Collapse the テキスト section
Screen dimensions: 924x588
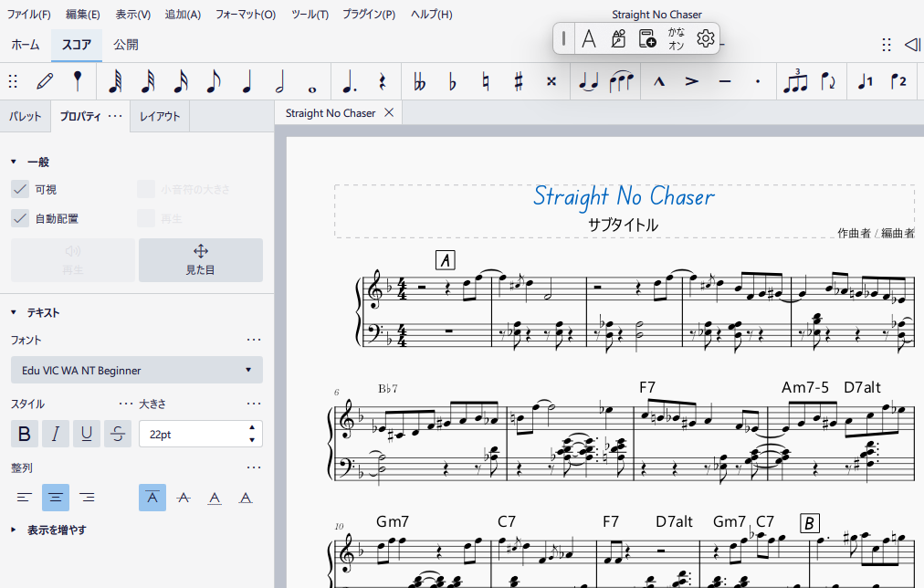click(x=14, y=312)
